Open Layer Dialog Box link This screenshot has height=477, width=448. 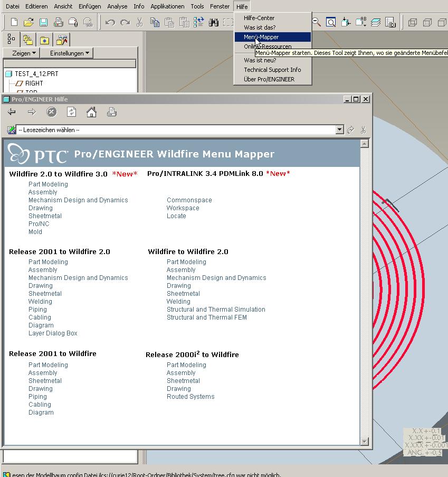click(x=53, y=333)
